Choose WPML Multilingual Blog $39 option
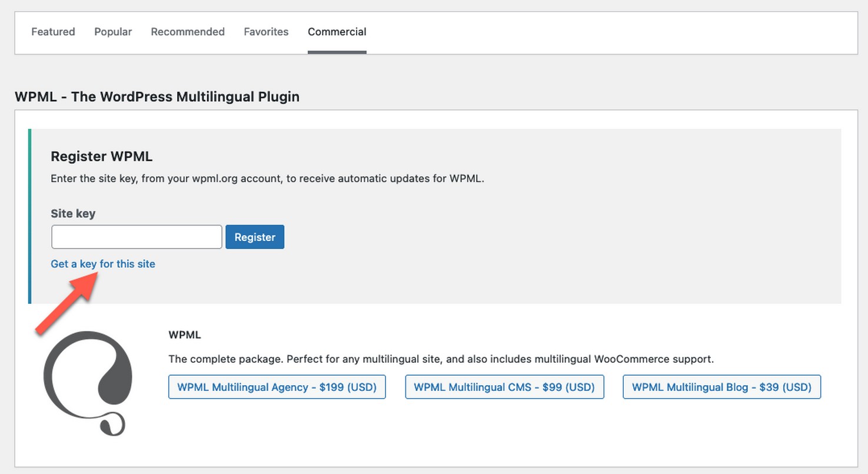868x474 pixels. point(721,387)
